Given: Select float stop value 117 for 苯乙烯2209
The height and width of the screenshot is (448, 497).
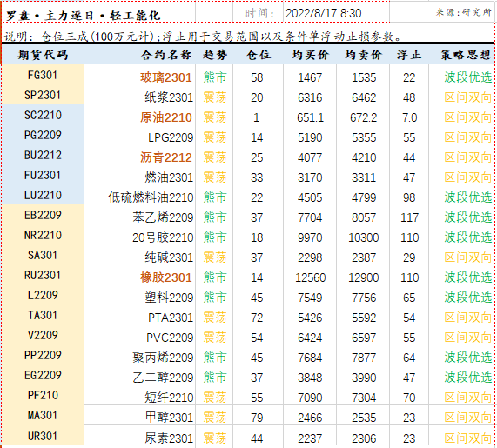Looking at the screenshot, I should tap(409, 217).
